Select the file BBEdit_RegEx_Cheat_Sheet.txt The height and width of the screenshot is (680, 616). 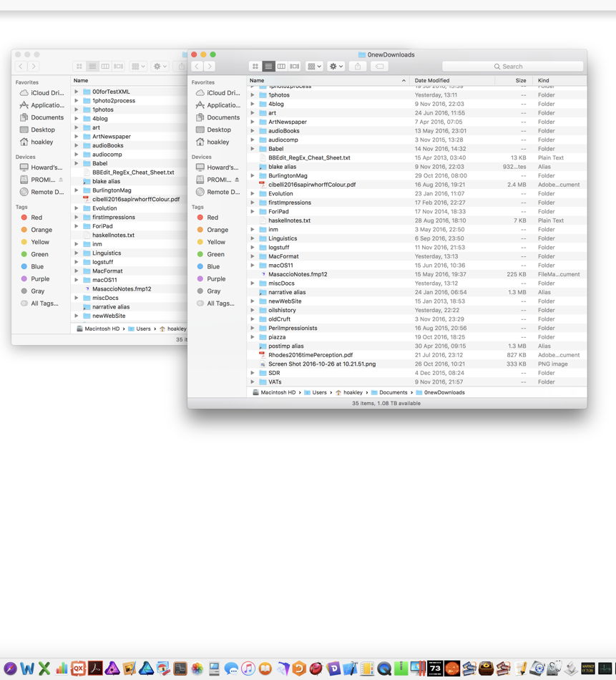[308, 157]
